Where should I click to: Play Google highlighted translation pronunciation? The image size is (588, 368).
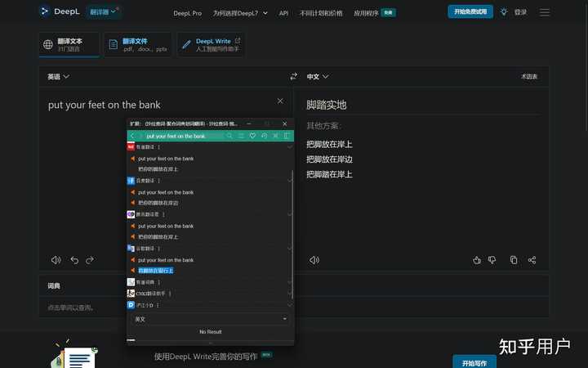[133, 271]
